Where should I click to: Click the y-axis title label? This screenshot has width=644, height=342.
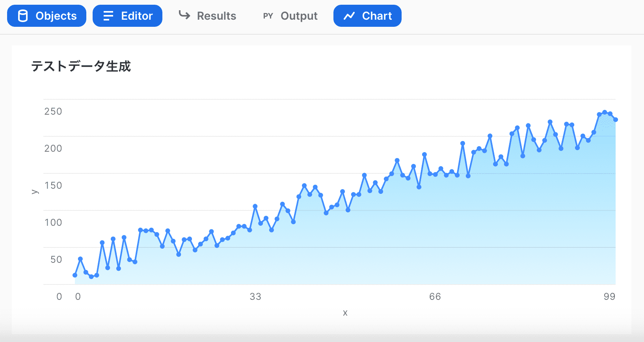35,192
